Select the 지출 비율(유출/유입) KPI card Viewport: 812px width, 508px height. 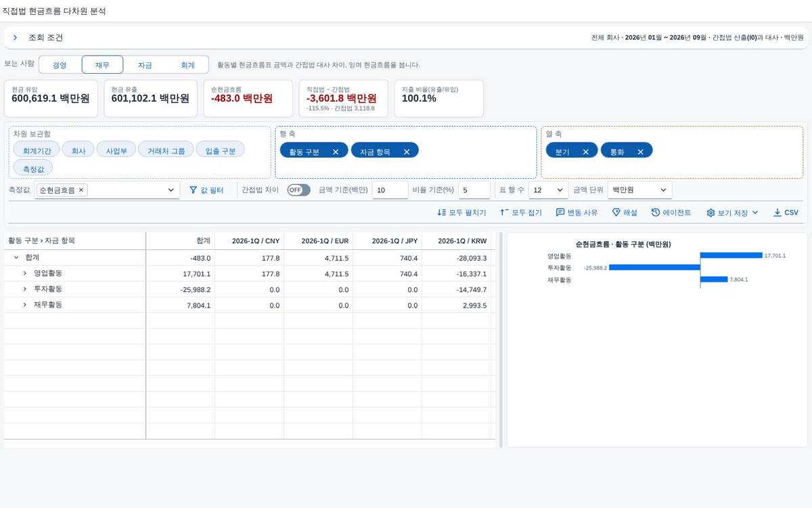[x=438, y=98]
